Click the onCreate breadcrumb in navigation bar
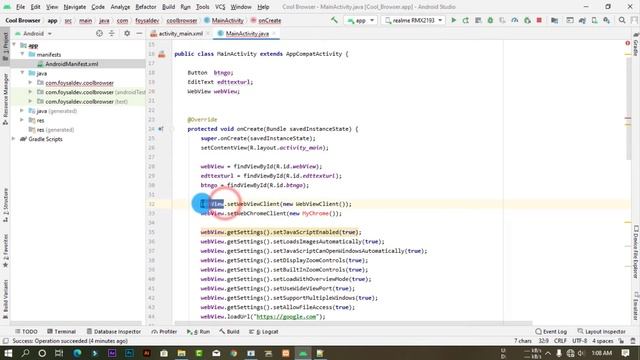Viewport: 640px width, 360px height. point(266,20)
